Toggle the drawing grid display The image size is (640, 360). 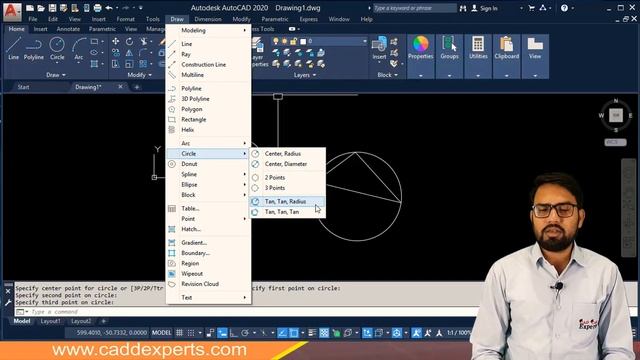click(x=179, y=333)
